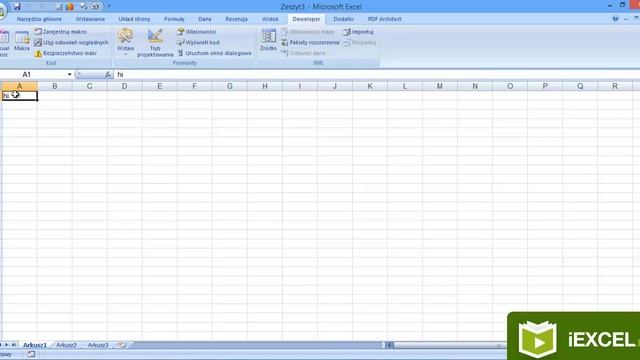Select column D header
This screenshot has height=360, width=640.
(x=124, y=86)
